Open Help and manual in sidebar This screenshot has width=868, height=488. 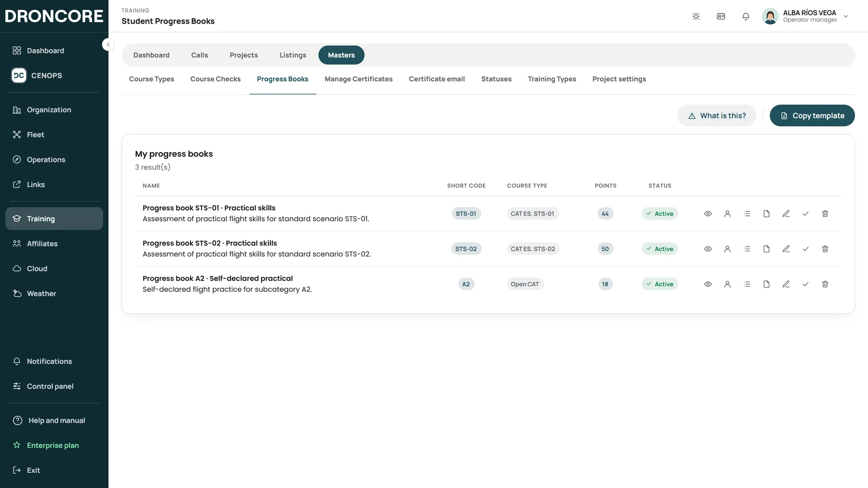click(54, 421)
